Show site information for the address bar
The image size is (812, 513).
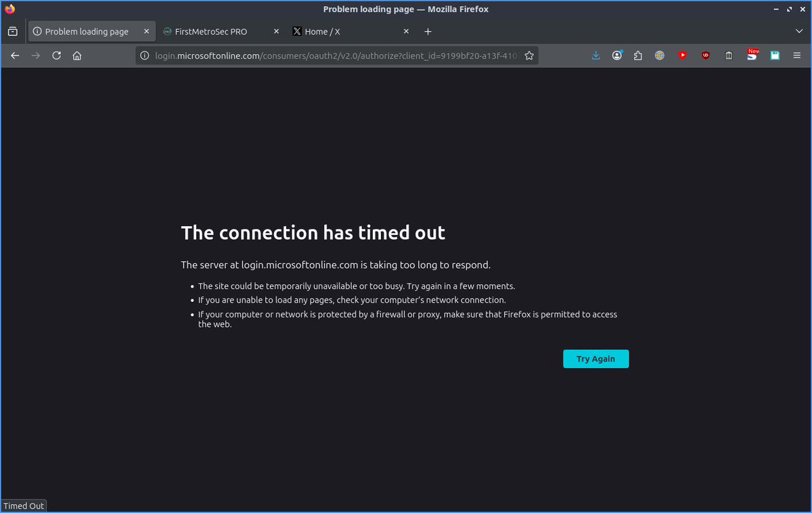tap(145, 55)
